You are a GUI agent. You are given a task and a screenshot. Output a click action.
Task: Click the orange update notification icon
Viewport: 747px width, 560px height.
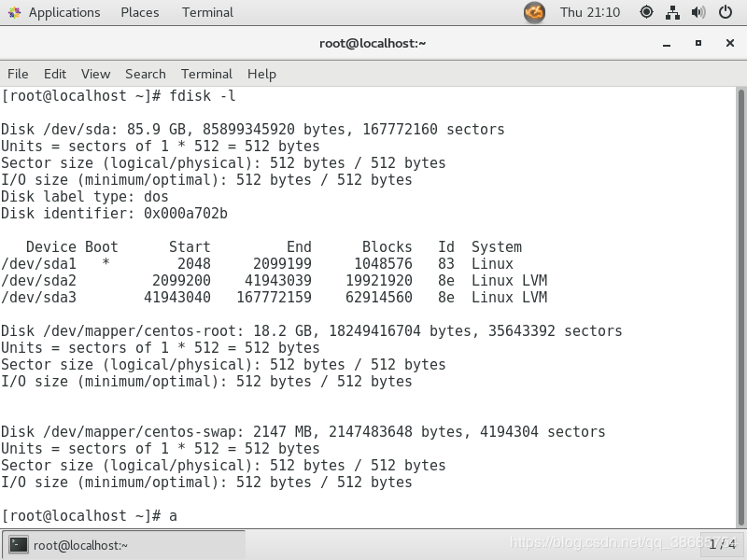click(x=534, y=12)
